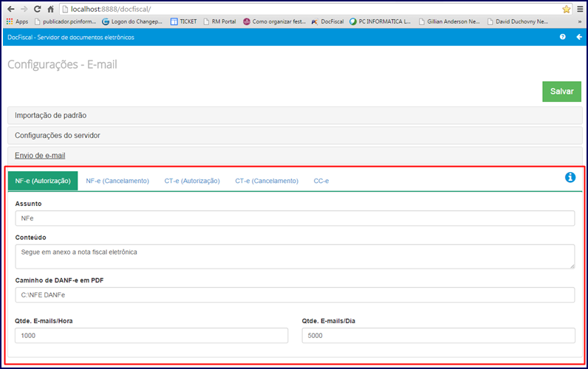Viewport: 588px width, 369px height.
Task: Bookmark page with the star icon
Action: (567, 9)
